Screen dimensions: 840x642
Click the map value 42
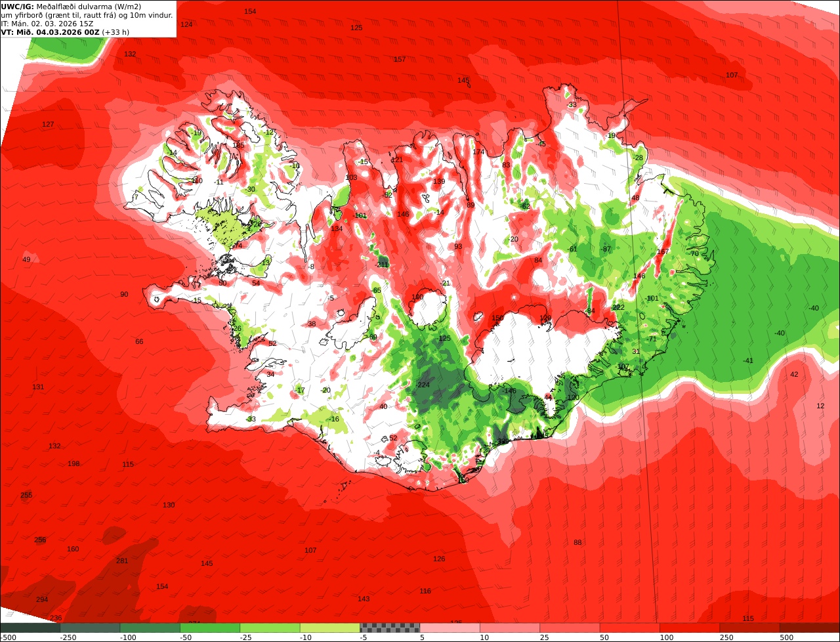[794, 374]
